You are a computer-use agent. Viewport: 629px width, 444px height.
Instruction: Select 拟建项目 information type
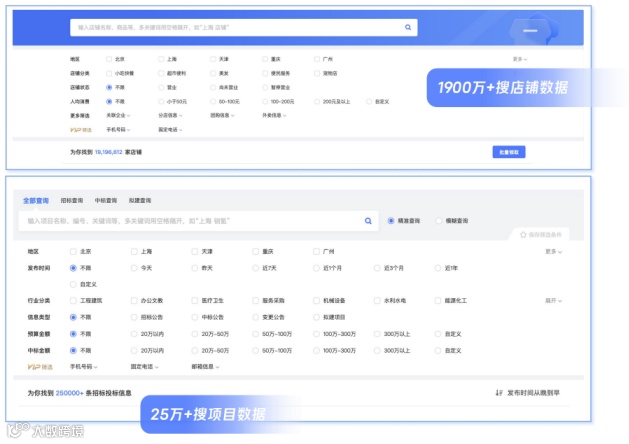click(x=316, y=317)
